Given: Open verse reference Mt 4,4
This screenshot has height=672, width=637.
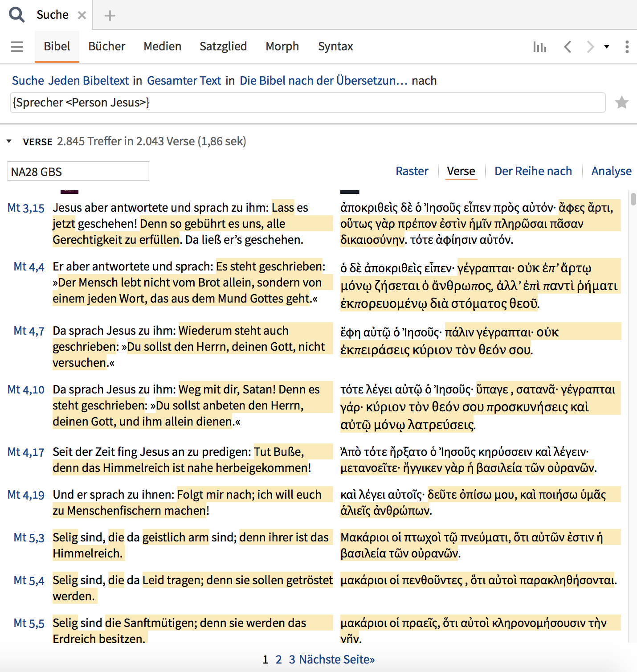Looking at the screenshot, I should coord(29,267).
